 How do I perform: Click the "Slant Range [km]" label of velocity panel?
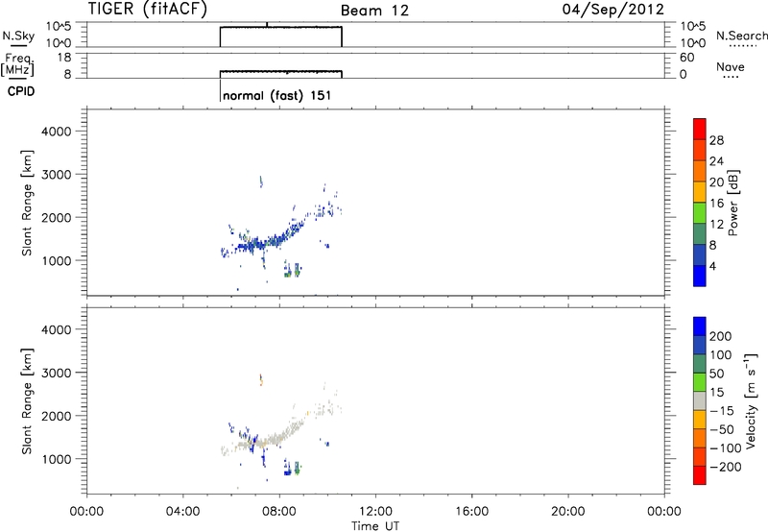tap(27, 401)
